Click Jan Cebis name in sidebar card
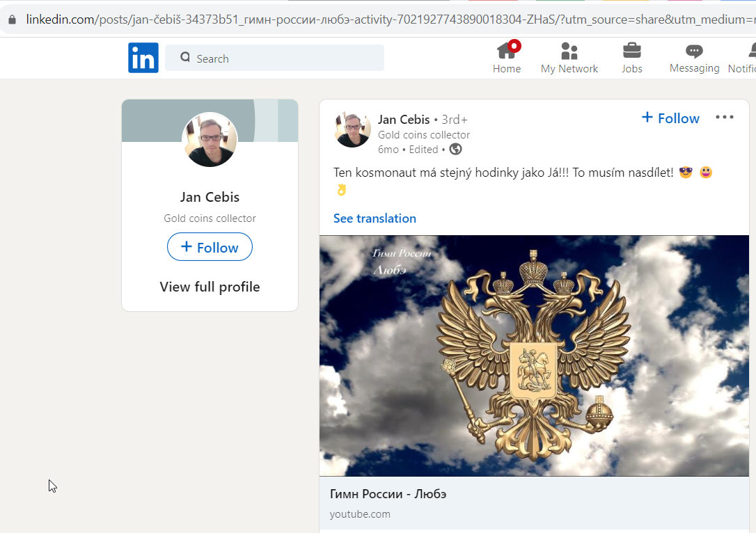This screenshot has width=756, height=533. coord(210,197)
